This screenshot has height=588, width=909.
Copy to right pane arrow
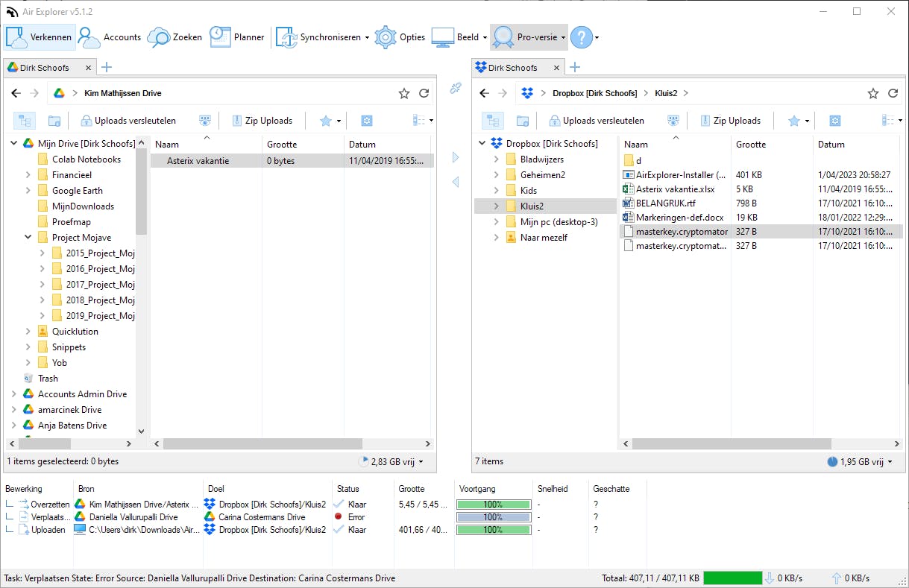pyautogui.click(x=456, y=157)
